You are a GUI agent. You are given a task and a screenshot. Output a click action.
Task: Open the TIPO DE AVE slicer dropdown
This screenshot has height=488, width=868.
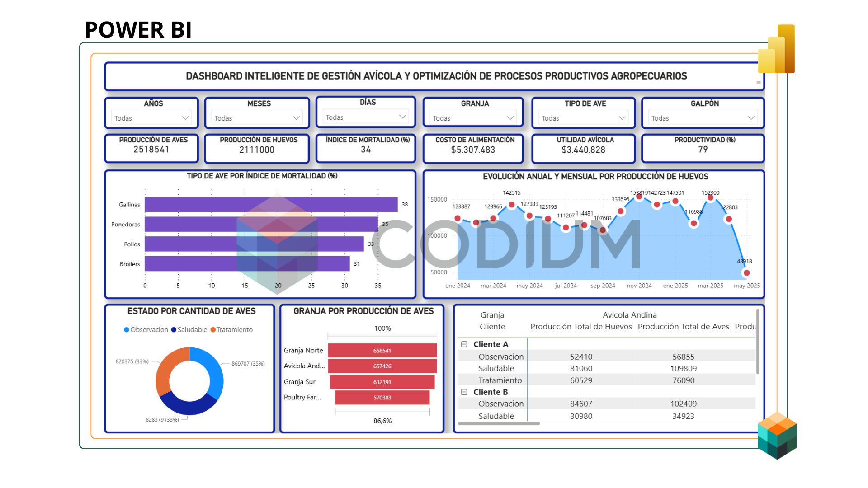(x=583, y=118)
